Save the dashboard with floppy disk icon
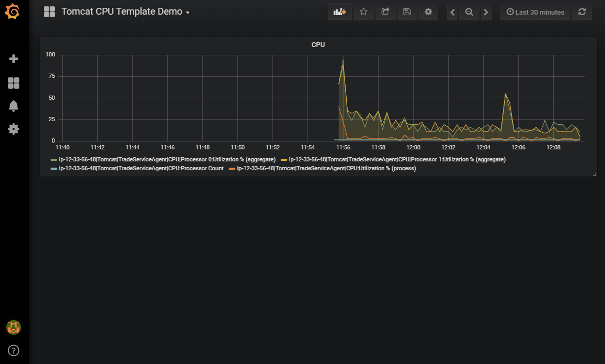 [x=407, y=12]
